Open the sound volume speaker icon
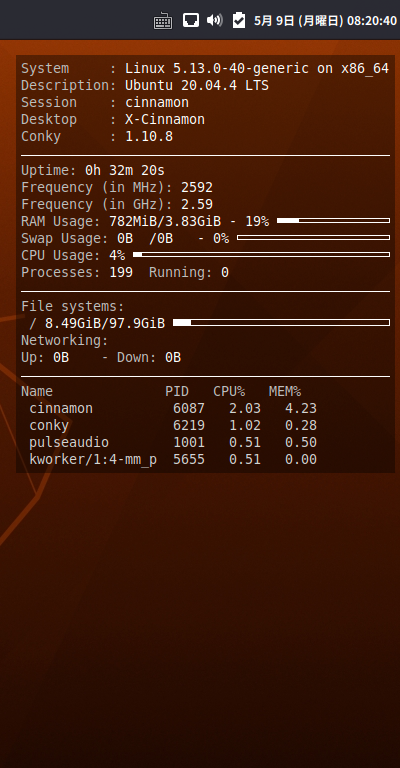Screen dimensions: 400x768 click(214, 20)
